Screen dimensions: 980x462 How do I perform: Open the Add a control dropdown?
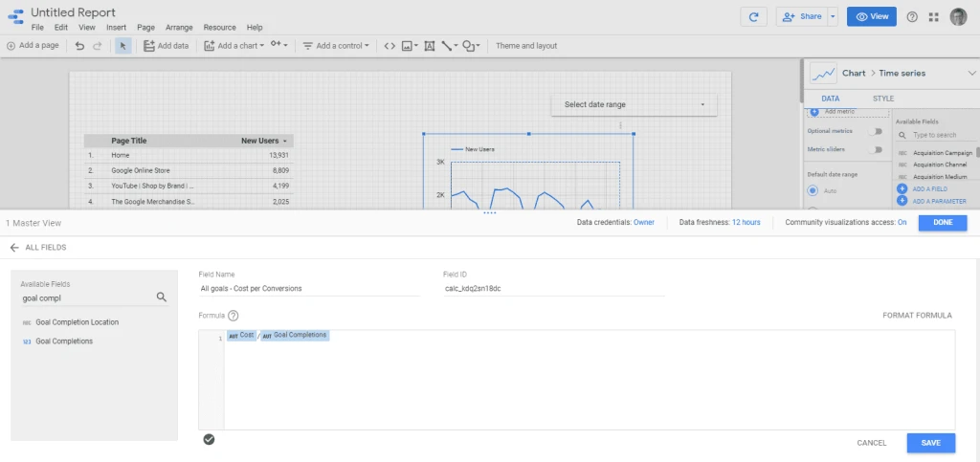click(336, 46)
